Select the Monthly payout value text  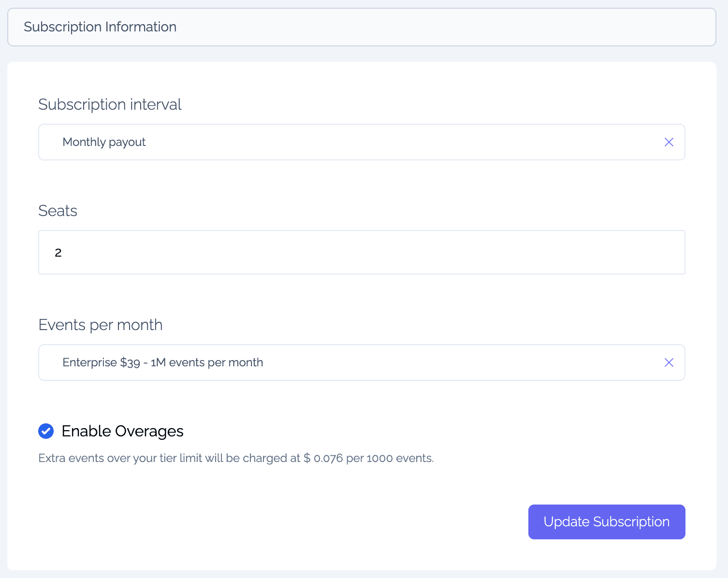click(x=104, y=142)
